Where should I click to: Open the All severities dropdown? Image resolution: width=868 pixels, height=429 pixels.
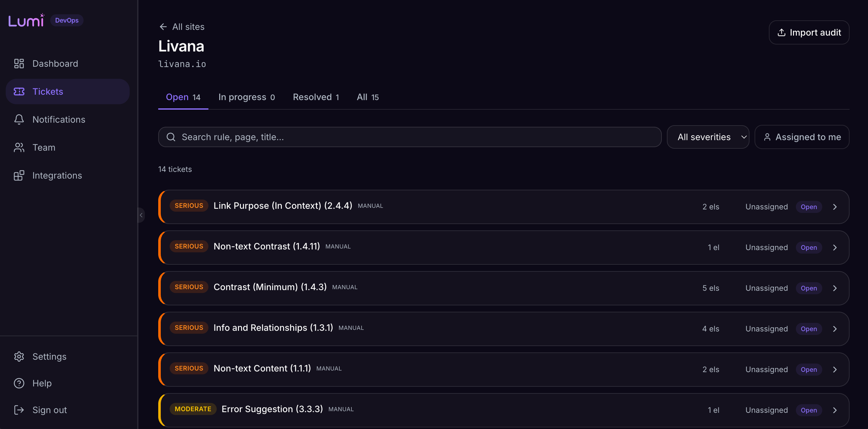[x=708, y=137]
